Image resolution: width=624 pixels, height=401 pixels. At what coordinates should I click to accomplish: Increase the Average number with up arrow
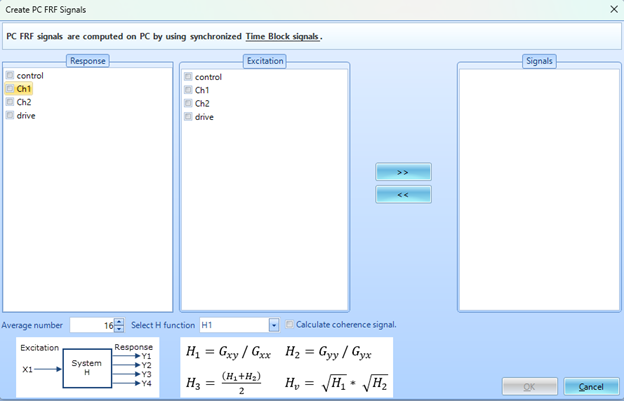(x=119, y=321)
